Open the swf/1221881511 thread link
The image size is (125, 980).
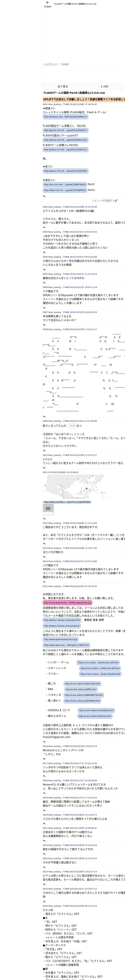point(66,149)
